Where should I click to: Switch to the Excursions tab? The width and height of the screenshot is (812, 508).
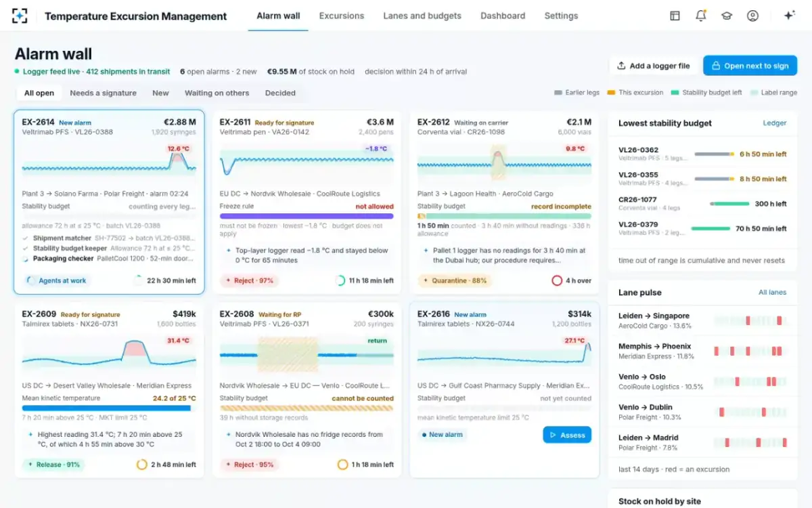(x=342, y=16)
